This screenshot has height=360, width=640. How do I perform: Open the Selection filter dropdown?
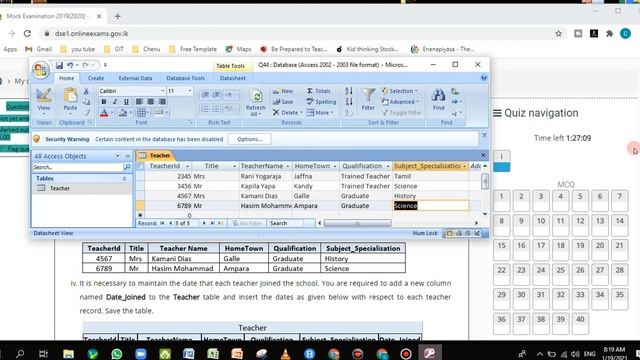(400, 91)
